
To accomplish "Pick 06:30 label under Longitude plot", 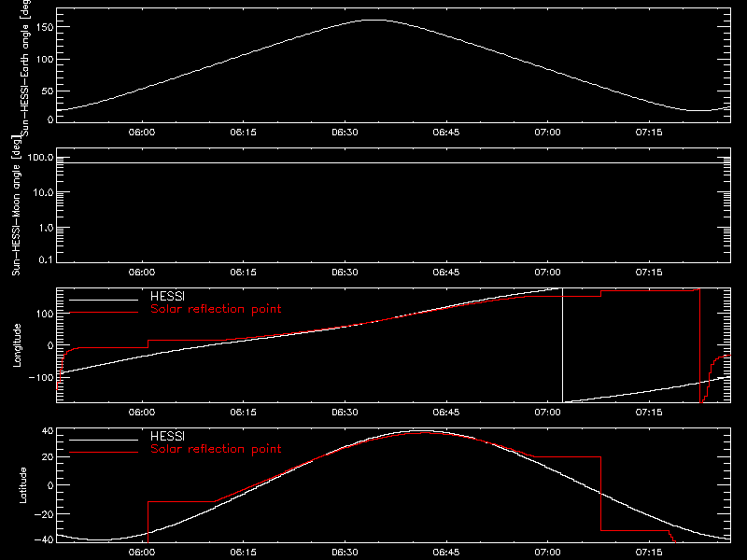I will [345, 413].
